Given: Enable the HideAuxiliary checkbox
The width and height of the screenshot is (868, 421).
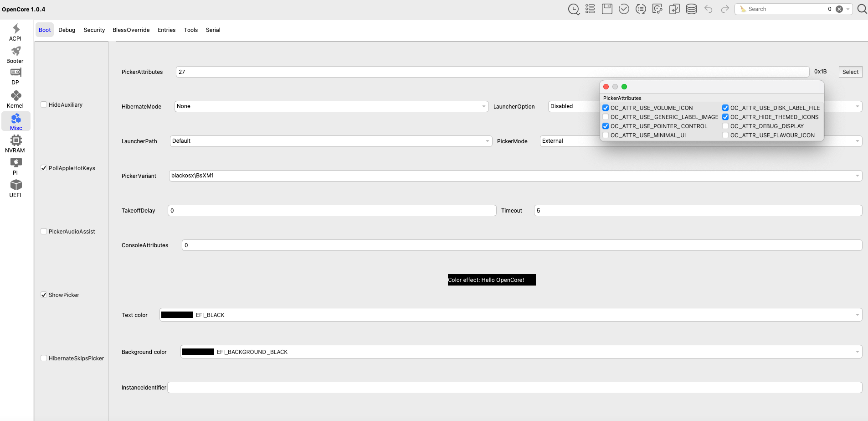Looking at the screenshot, I should click(x=44, y=104).
